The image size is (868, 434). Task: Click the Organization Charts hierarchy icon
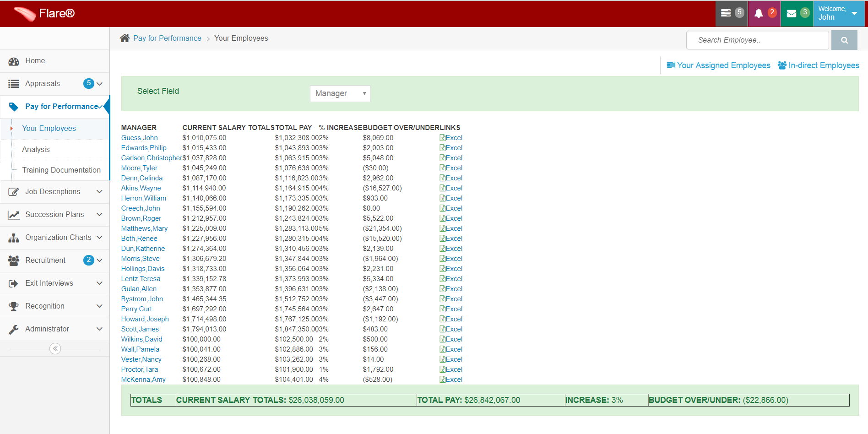coord(14,238)
